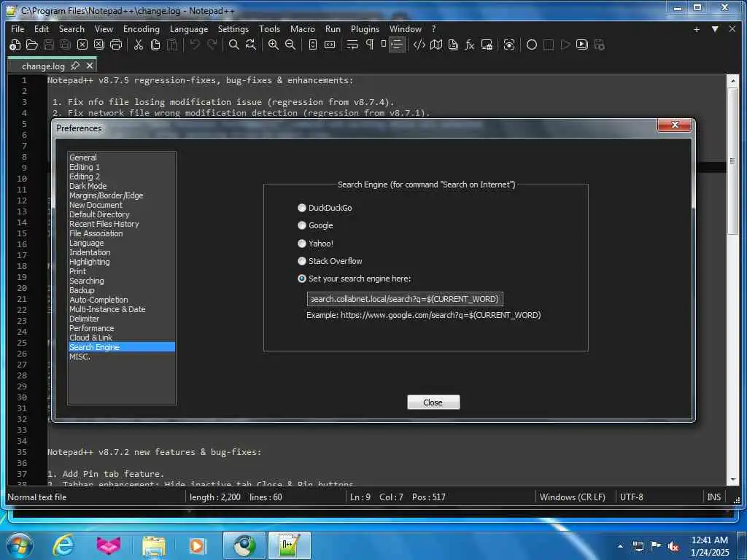The image size is (747, 560).
Task: Open the File menu
Action: tap(18, 29)
